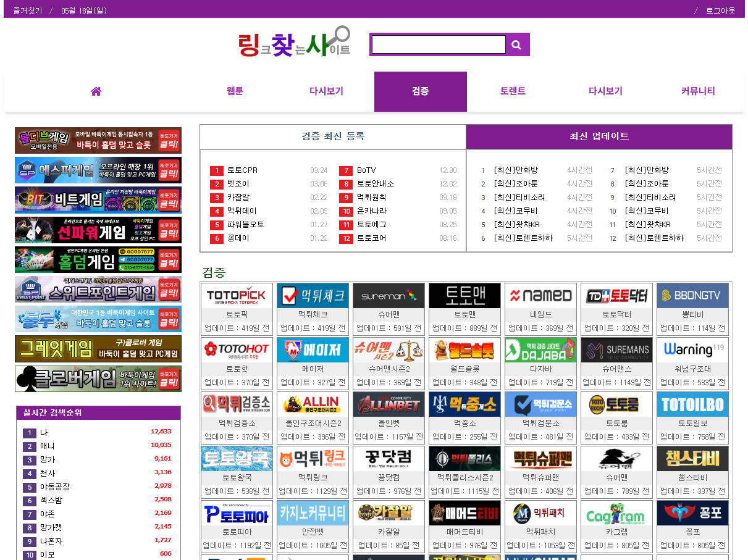Open the 웹툰 menu item
Image resolution: width=748 pixels, height=560 pixels.
point(235,91)
